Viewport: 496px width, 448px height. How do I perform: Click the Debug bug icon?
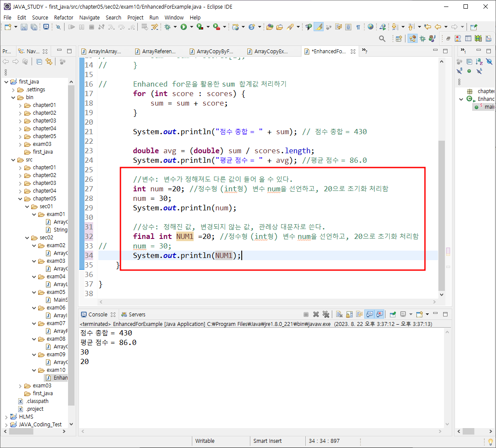[168, 27]
